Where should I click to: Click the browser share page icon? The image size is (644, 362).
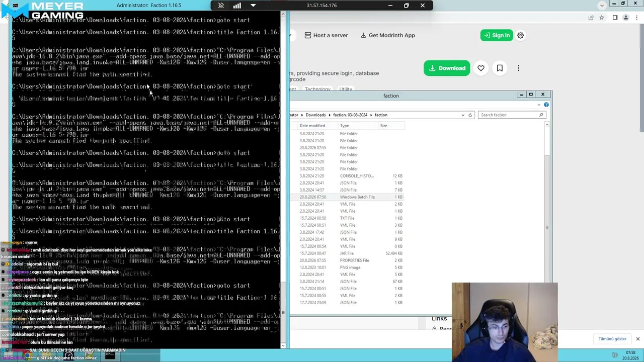coord(591,18)
